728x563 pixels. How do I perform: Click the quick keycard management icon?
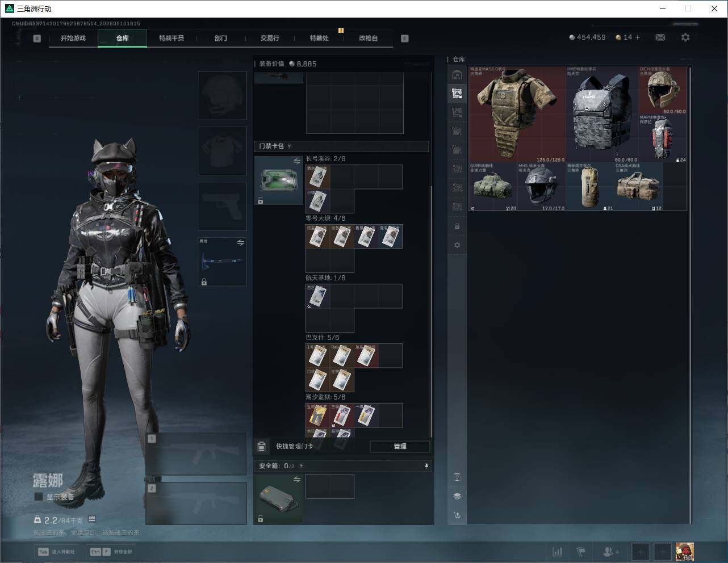click(261, 447)
